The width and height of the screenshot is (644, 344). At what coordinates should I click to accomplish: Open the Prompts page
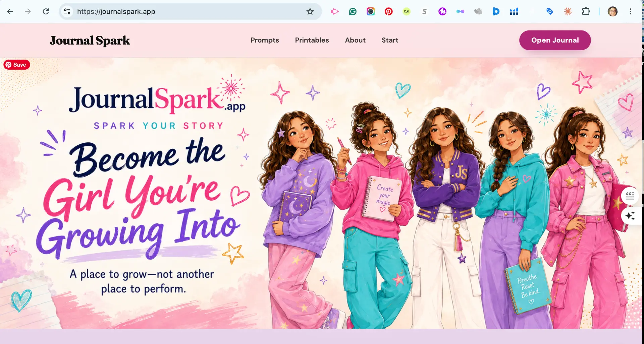pyautogui.click(x=265, y=40)
